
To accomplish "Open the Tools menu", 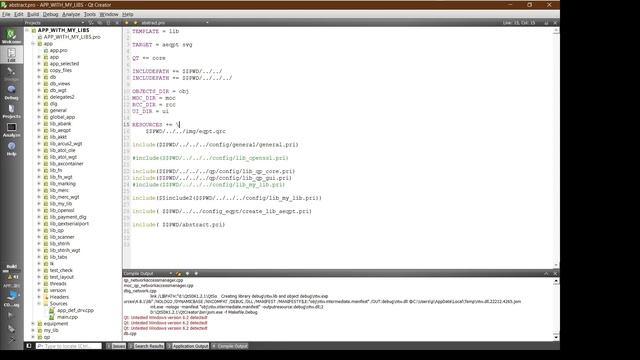I will (90, 14).
